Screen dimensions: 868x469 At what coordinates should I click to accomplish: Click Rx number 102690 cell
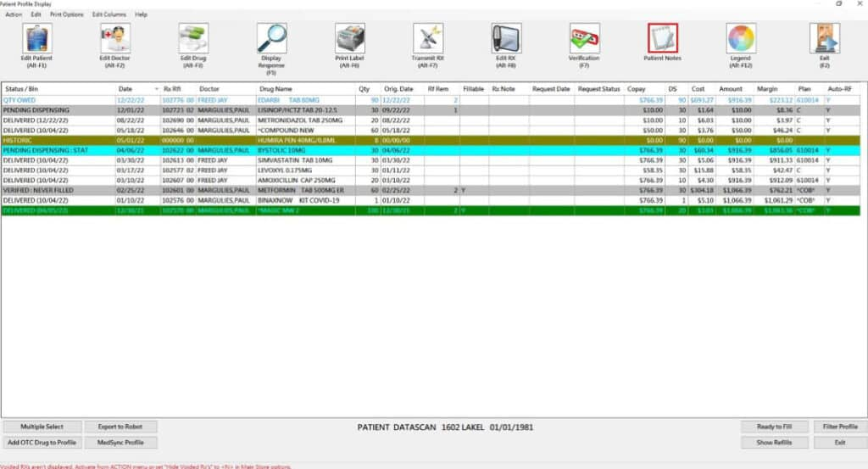click(178, 120)
